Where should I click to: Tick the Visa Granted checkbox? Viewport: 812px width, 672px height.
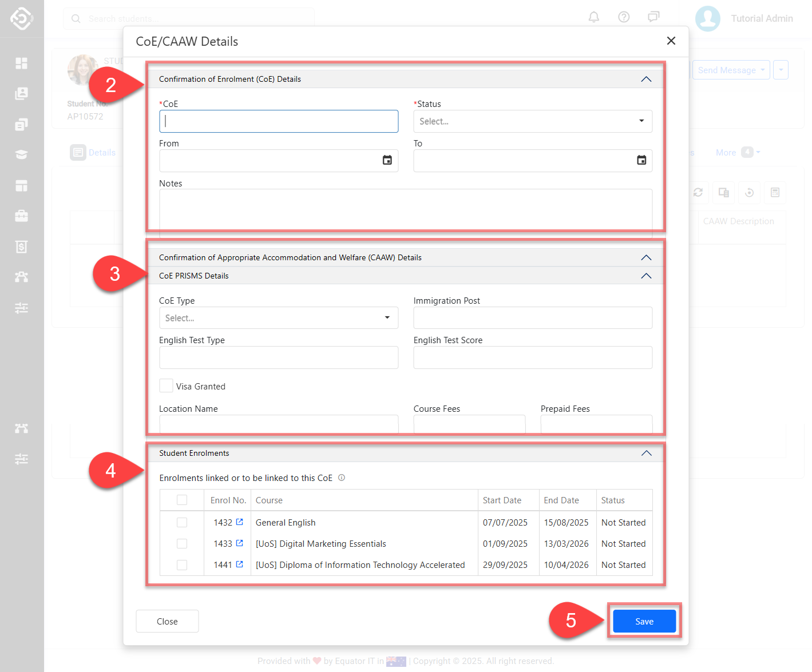coord(167,386)
